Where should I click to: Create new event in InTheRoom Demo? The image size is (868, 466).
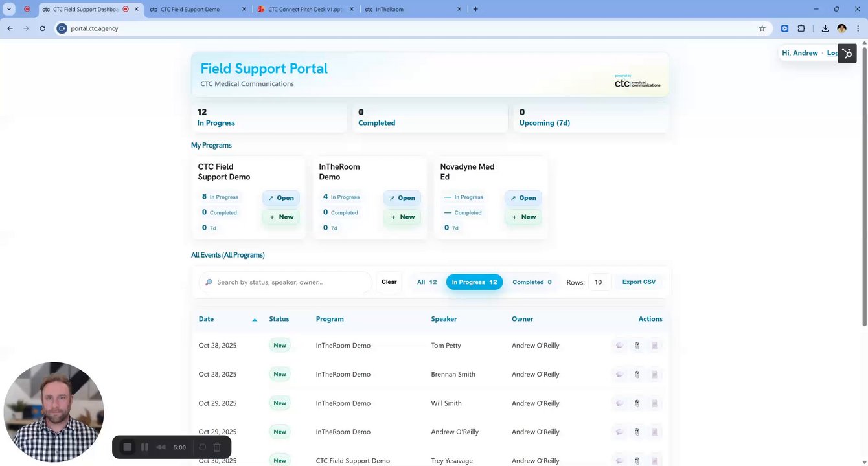click(402, 217)
